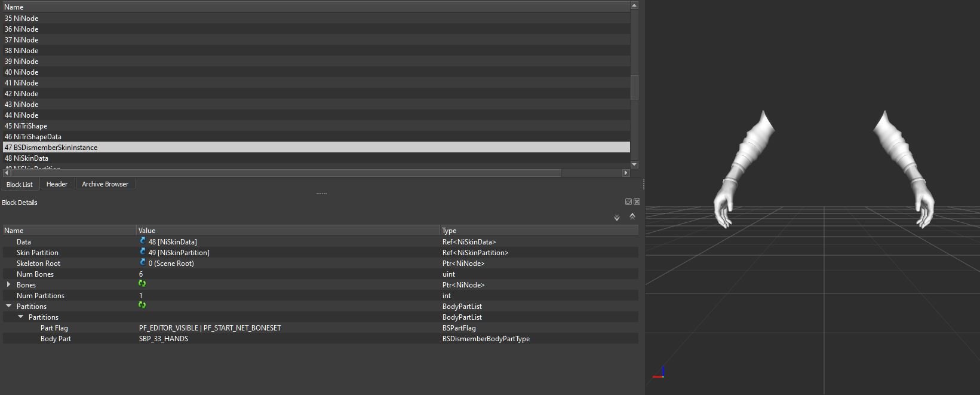Select block 45 NiTriShape
This screenshot has height=395, width=980.
tap(316, 125)
